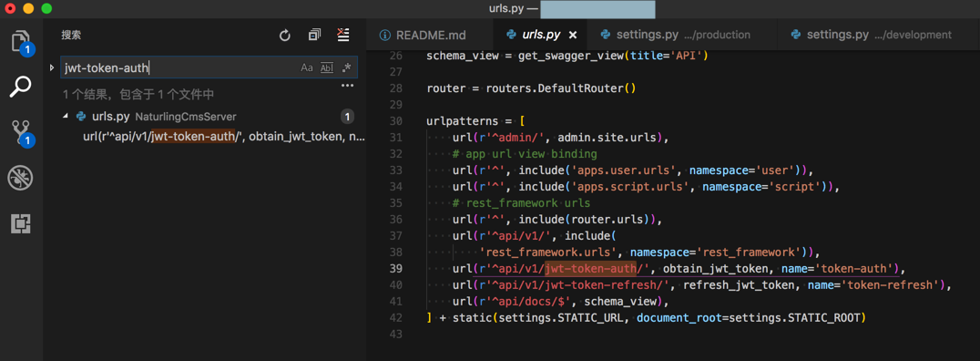Open the Debug view icon

(x=21, y=179)
